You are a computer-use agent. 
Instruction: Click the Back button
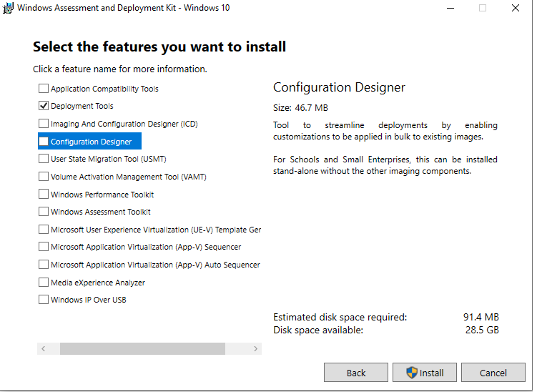coord(356,373)
